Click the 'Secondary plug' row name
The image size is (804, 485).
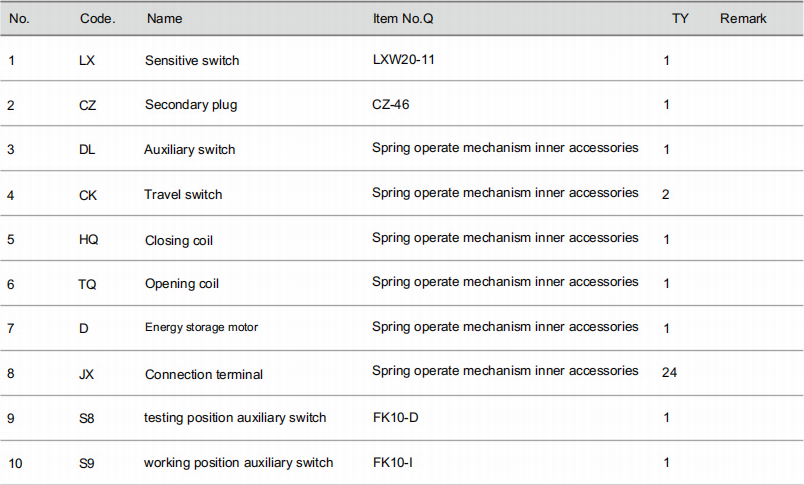point(191,105)
